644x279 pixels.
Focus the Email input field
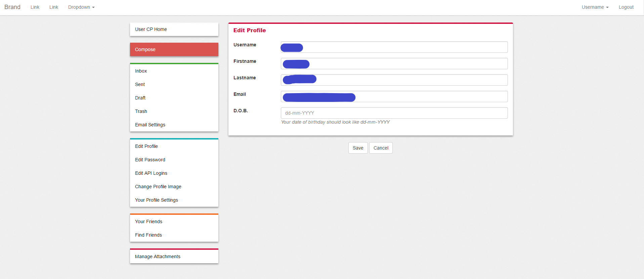pyautogui.click(x=394, y=96)
